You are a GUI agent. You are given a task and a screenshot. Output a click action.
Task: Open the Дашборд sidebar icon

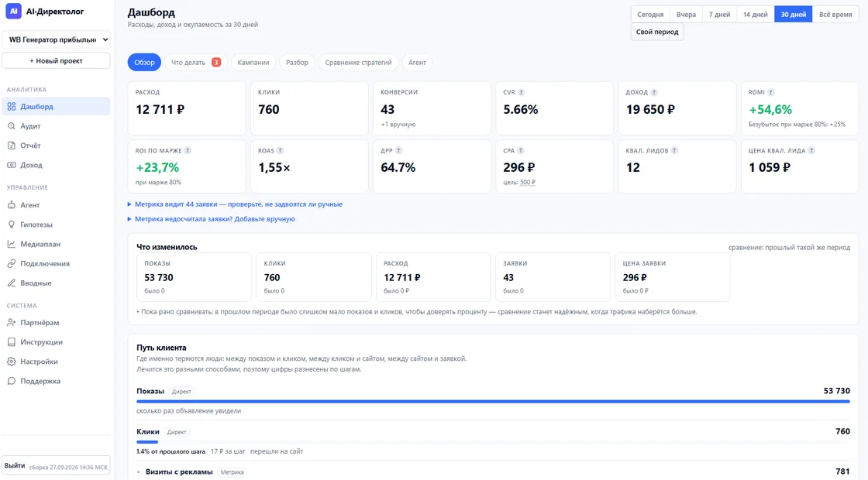coord(12,106)
